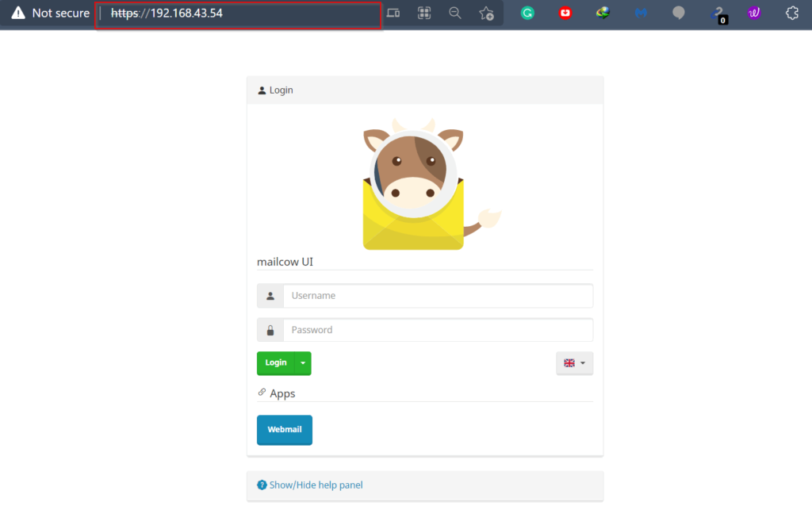Open the link extension with 0 badge
The width and height of the screenshot is (812, 529).
(x=718, y=14)
